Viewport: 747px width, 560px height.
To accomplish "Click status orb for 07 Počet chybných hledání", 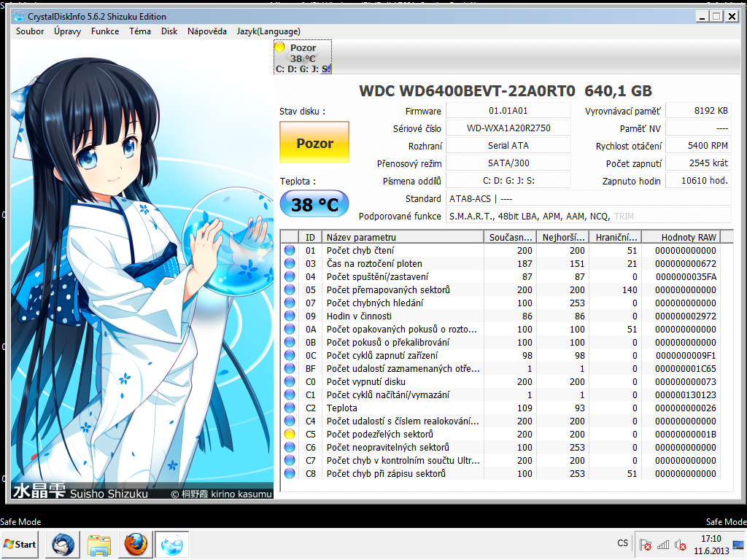I will tap(290, 303).
